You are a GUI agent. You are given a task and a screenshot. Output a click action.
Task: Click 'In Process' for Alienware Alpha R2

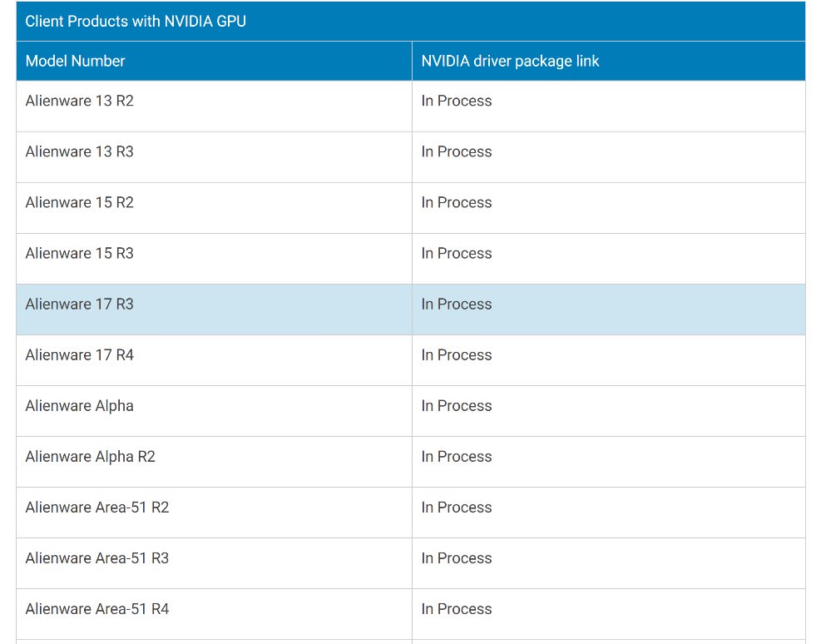coord(457,457)
